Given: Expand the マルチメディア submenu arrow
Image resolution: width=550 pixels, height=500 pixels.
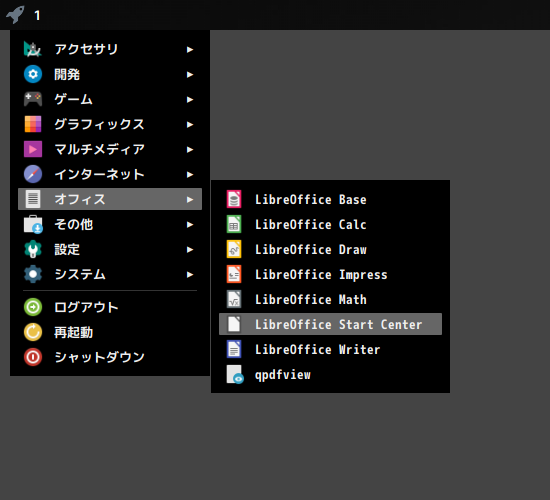Looking at the screenshot, I should pos(190,149).
